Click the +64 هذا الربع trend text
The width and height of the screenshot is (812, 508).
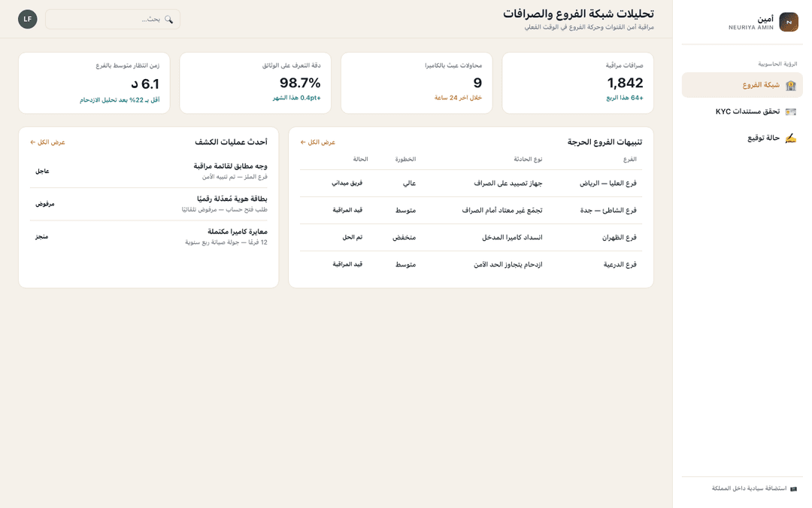[625, 98]
